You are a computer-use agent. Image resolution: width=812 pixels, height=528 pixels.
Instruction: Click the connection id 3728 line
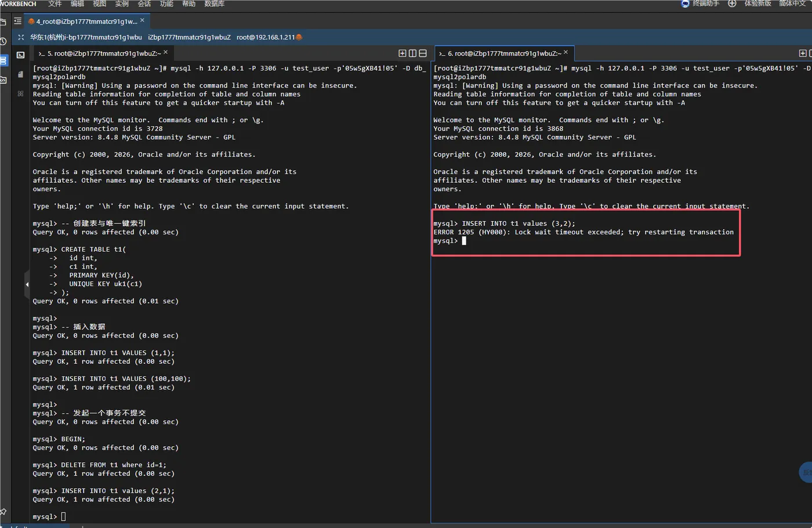pos(97,129)
